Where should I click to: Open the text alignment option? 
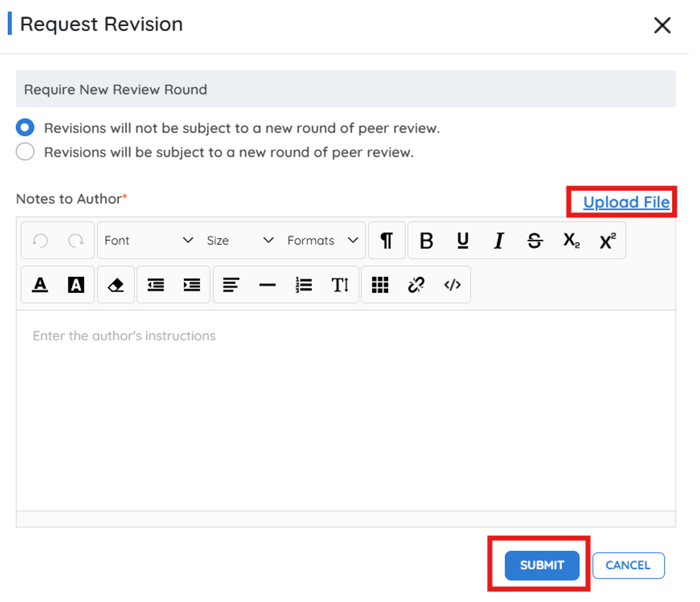[x=231, y=285]
